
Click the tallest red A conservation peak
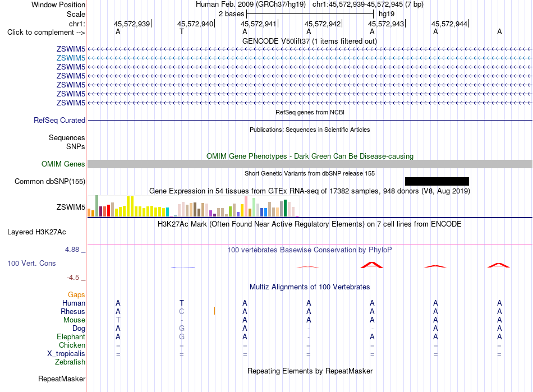(x=372, y=265)
